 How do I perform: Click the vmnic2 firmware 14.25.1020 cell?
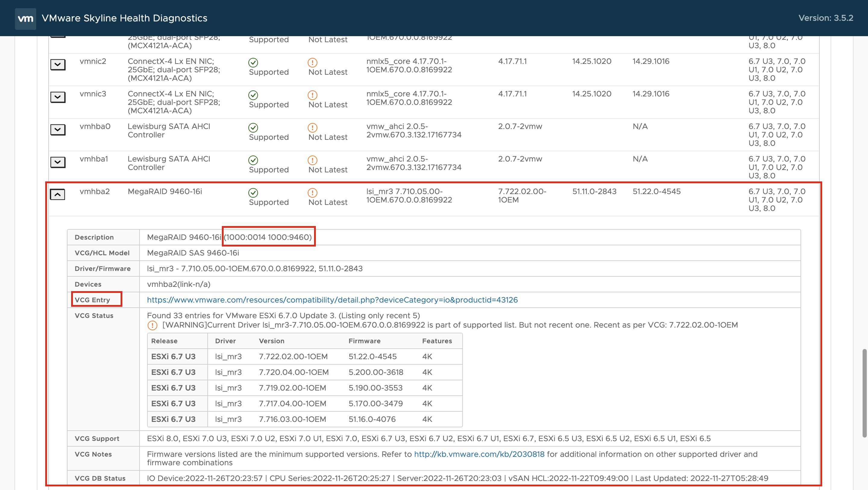pos(592,61)
